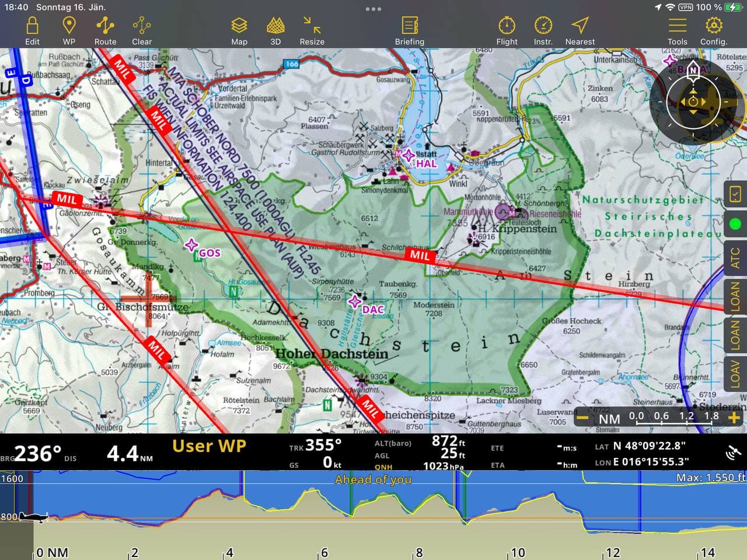Viewport: 747px width, 560px height.
Task: Open the Map layers menu
Action: pos(239,30)
